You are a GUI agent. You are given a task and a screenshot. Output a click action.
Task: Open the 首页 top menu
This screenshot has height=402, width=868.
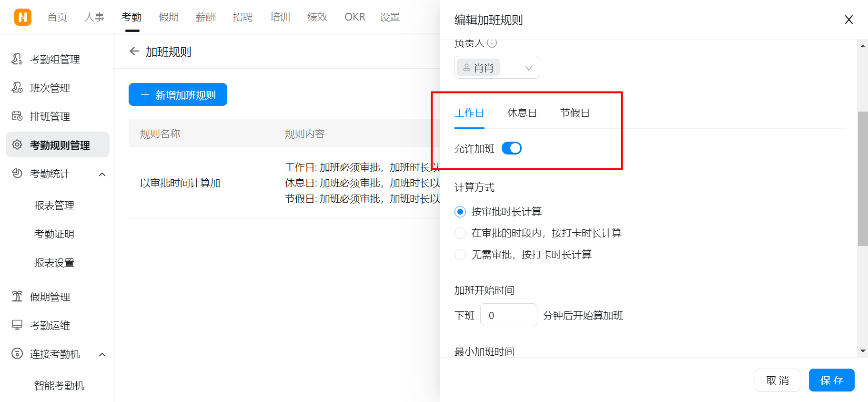point(57,17)
